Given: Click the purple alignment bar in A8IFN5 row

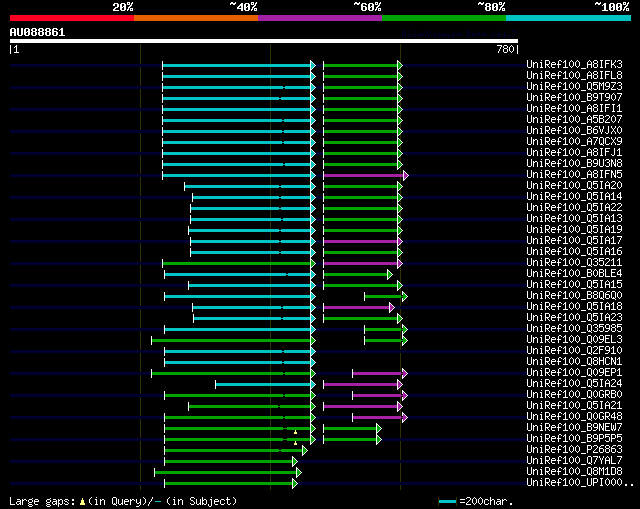Looking at the screenshot, I should [x=366, y=176].
